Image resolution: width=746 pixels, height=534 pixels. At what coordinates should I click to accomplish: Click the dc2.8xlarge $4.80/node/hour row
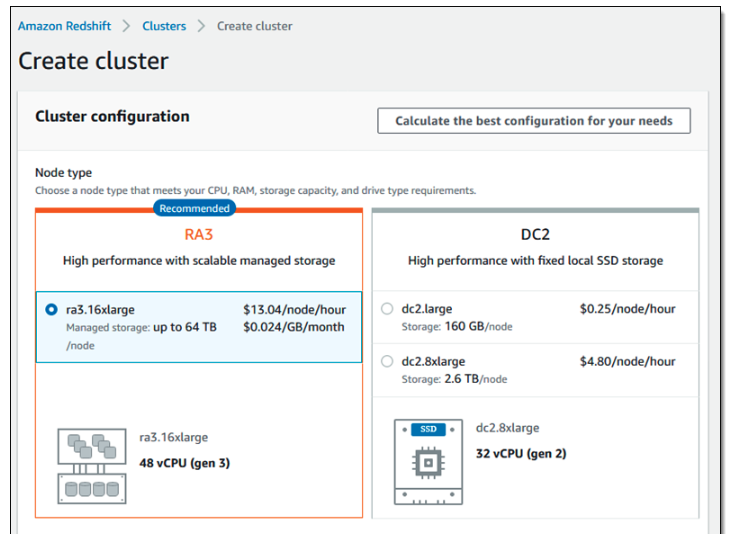point(536,370)
